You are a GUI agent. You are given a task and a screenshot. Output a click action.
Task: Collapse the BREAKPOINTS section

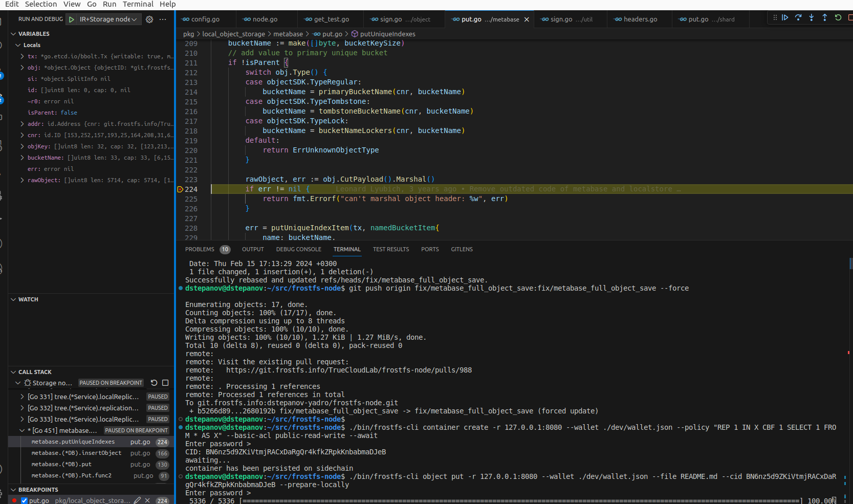coord(13,490)
